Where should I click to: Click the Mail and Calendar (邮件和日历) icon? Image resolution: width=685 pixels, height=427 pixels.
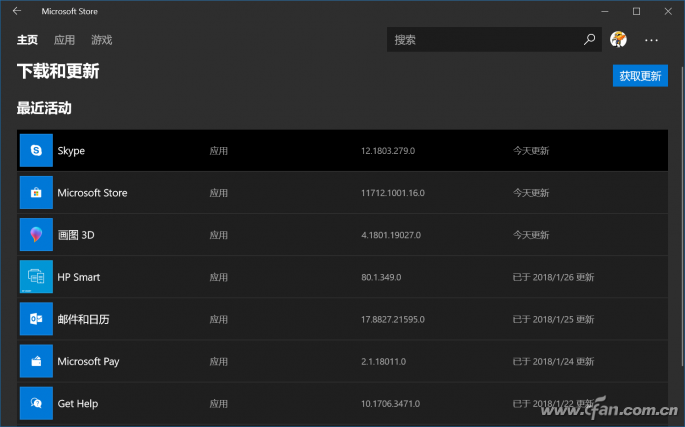(x=36, y=319)
